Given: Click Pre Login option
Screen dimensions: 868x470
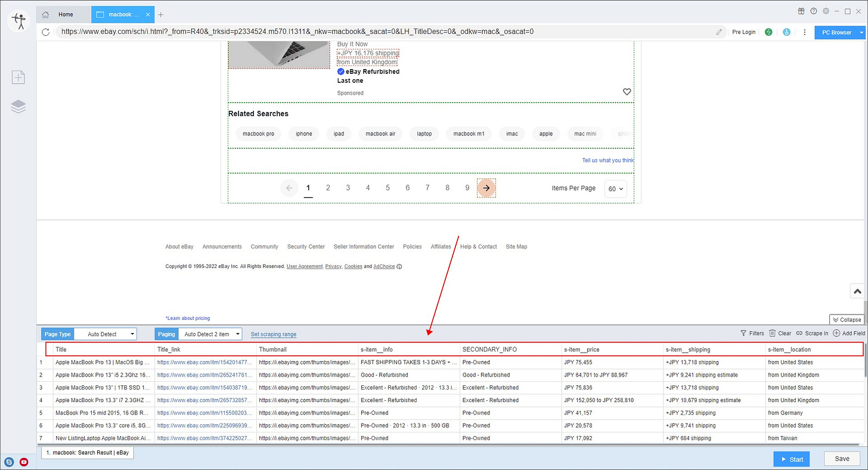Looking at the screenshot, I should 743,32.
